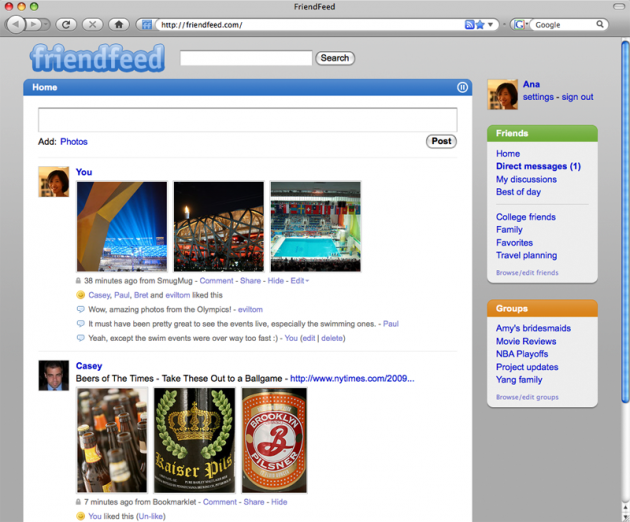Click Un-like on Casey's post
Image resolution: width=630 pixels, height=522 pixels.
click(151, 516)
